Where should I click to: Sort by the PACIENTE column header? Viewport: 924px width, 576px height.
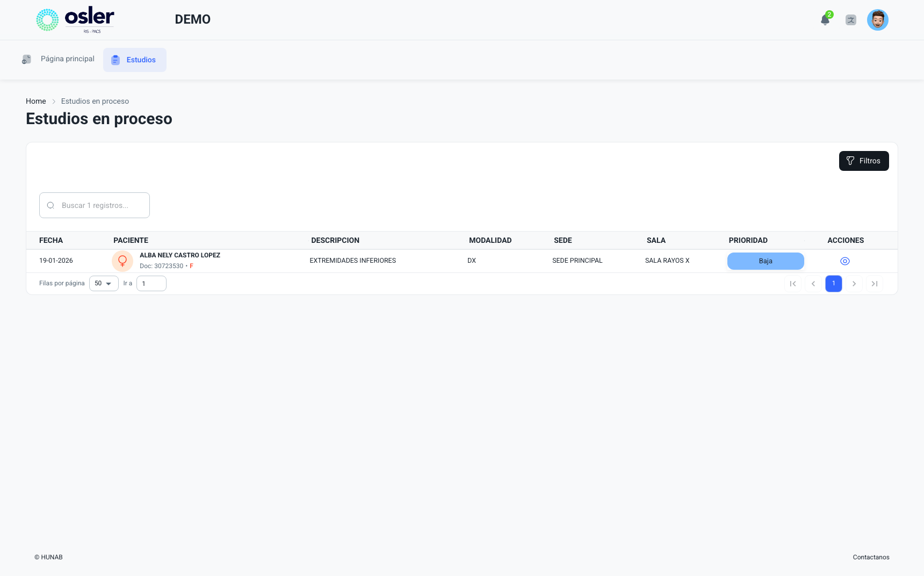[131, 240]
